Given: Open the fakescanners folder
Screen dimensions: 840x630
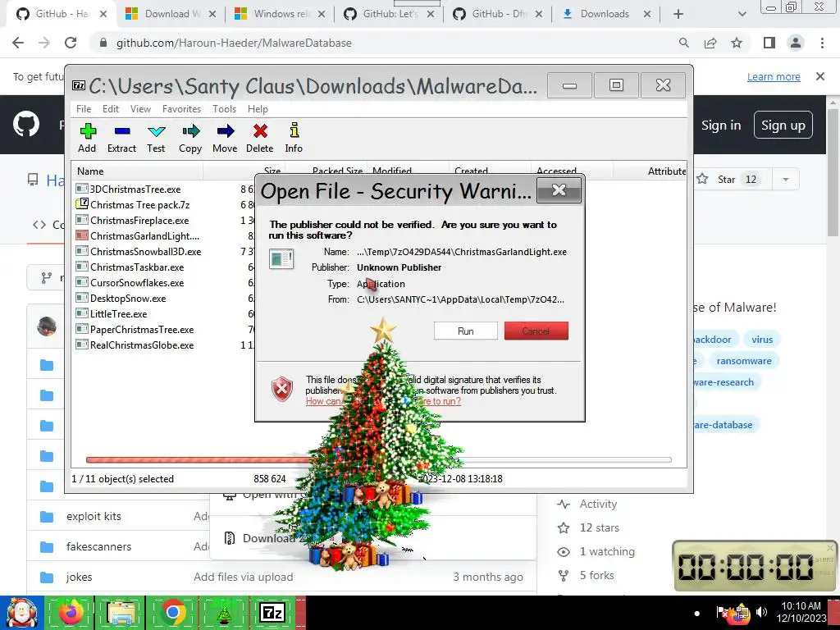Looking at the screenshot, I should pyautogui.click(x=98, y=546).
